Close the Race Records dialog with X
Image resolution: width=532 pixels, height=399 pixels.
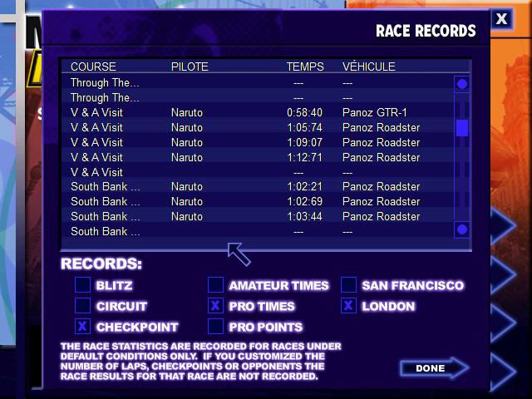point(500,18)
